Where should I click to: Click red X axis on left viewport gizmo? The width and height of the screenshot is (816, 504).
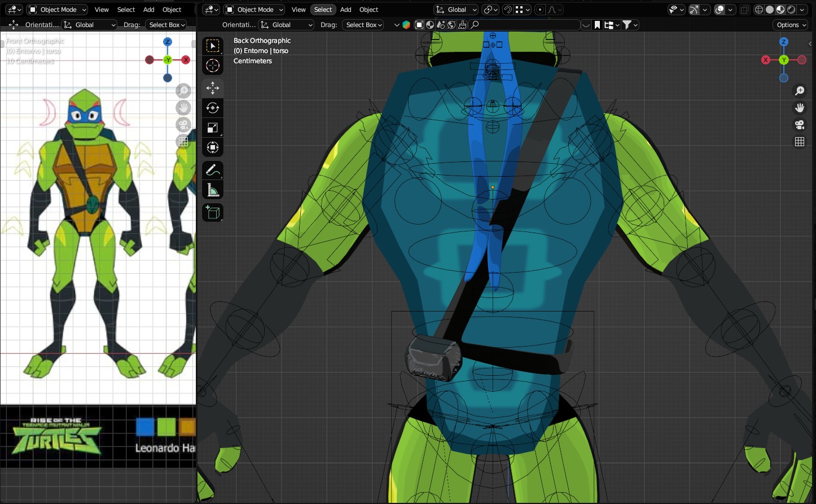tap(186, 60)
